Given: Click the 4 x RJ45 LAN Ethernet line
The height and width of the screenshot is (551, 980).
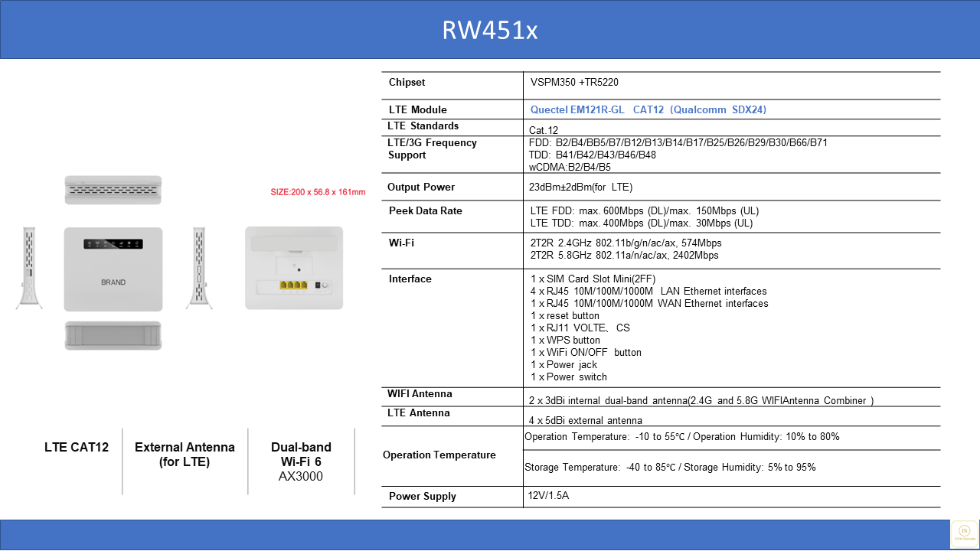Looking at the screenshot, I should click(648, 291).
